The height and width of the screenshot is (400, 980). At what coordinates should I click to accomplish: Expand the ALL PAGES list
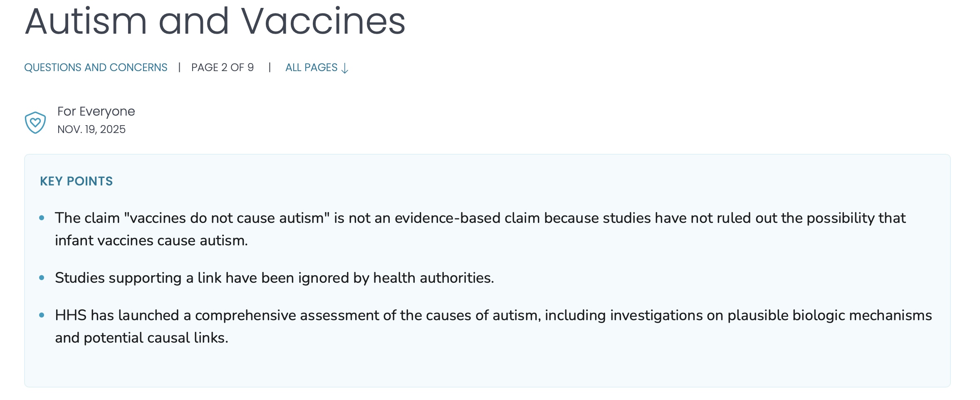pos(312,67)
